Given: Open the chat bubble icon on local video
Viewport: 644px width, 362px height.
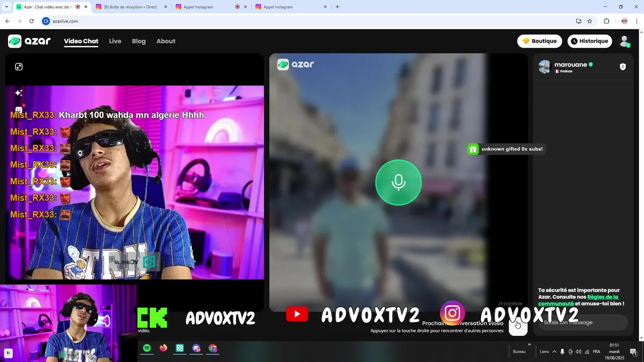Looking at the screenshot, I should point(19,109).
